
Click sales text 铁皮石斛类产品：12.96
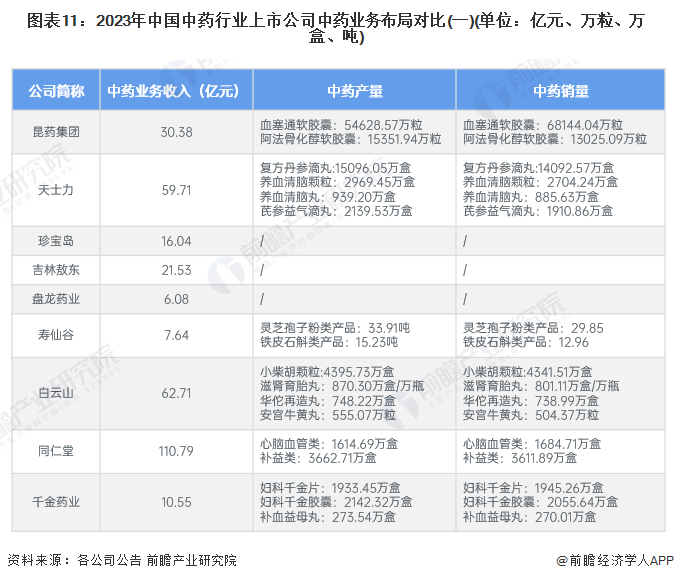(x=526, y=342)
